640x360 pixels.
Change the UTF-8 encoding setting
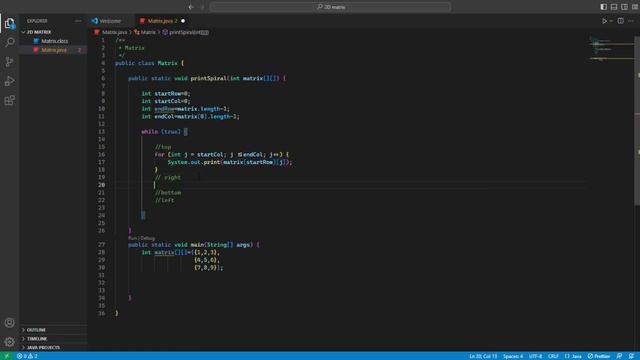click(535, 356)
